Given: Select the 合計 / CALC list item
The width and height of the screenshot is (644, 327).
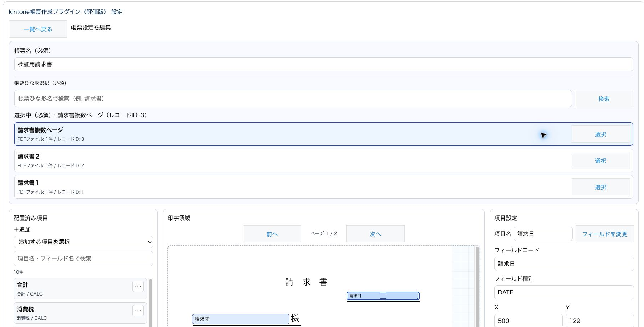Looking at the screenshot, I should [80, 289].
